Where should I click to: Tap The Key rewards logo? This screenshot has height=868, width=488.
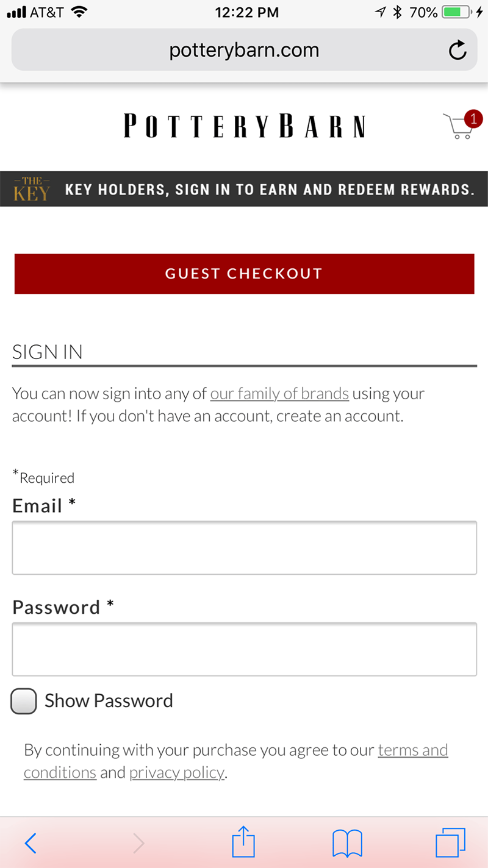pyautogui.click(x=32, y=189)
